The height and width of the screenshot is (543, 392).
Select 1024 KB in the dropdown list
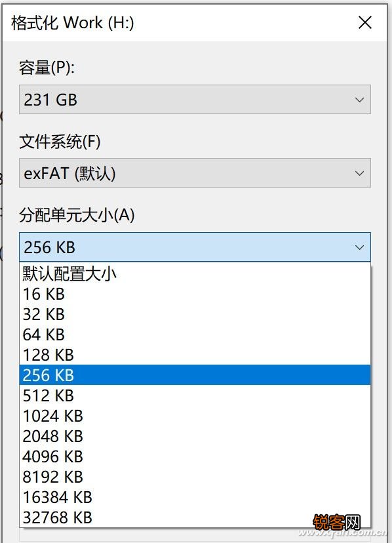pos(52,416)
